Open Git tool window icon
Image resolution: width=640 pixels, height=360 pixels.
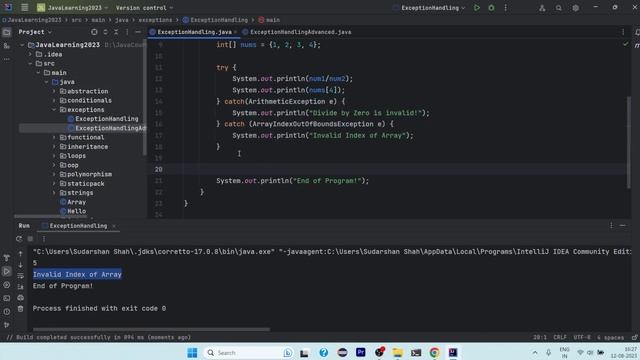click(7, 325)
